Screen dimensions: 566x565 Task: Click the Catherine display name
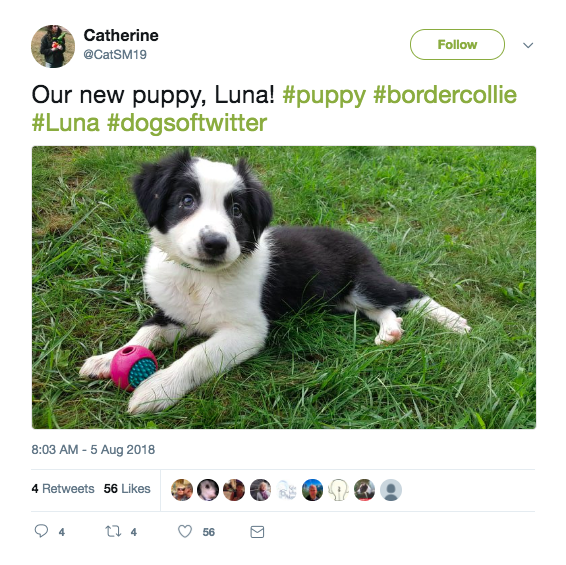point(121,35)
